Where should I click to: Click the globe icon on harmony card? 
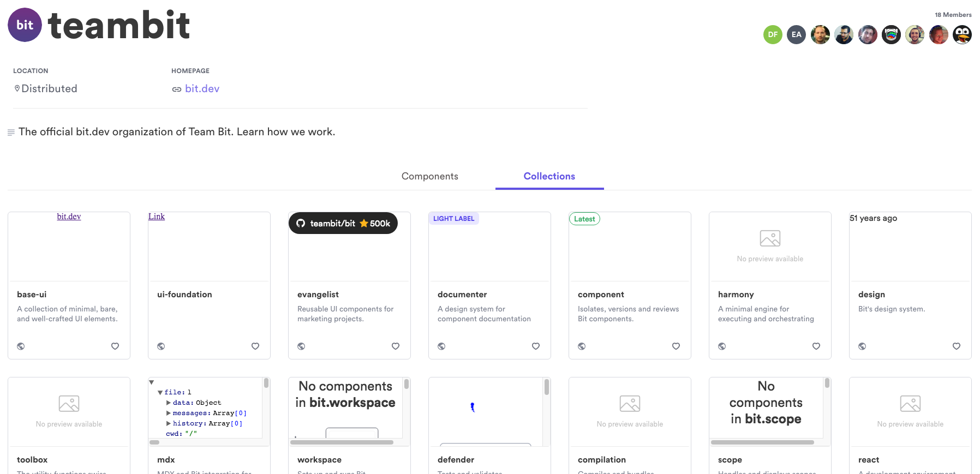pyautogui.click(x=722, y=346)
